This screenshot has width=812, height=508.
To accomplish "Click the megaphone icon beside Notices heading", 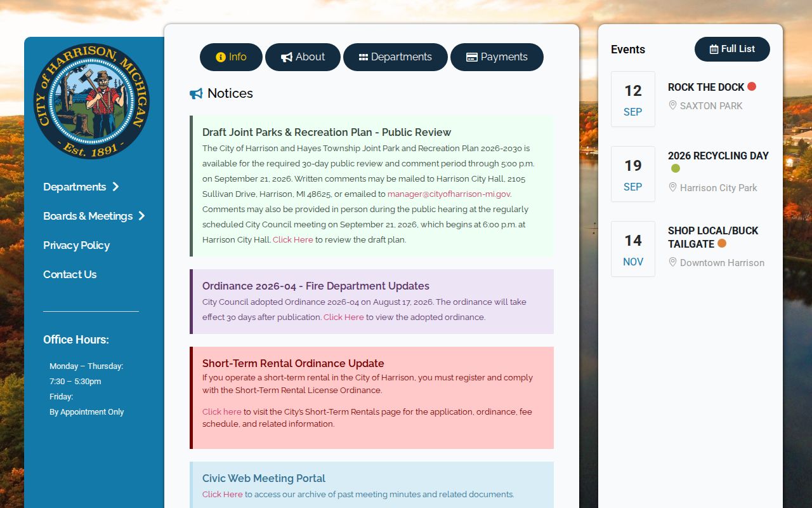I will point(196,94).
